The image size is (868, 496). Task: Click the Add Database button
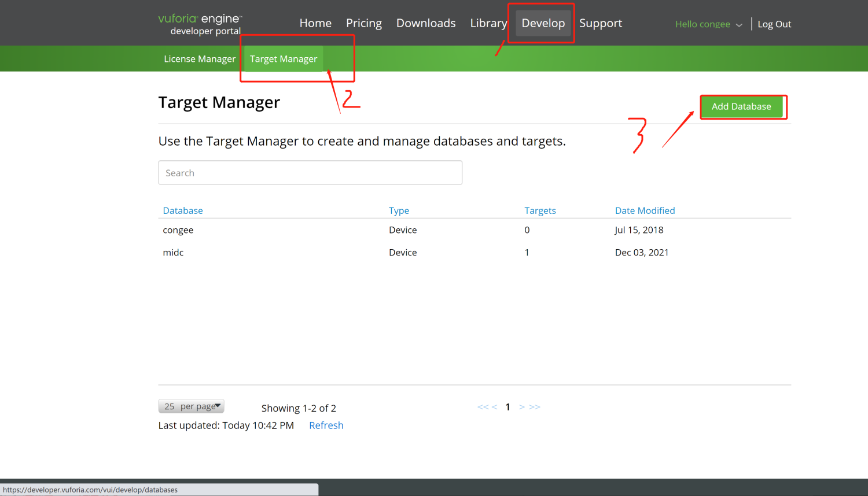741,106
